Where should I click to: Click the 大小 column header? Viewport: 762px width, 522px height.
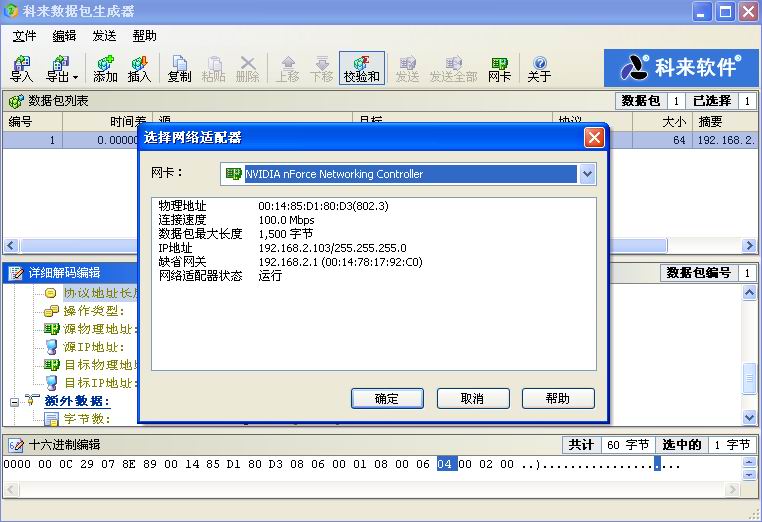[x=662, y=122]
